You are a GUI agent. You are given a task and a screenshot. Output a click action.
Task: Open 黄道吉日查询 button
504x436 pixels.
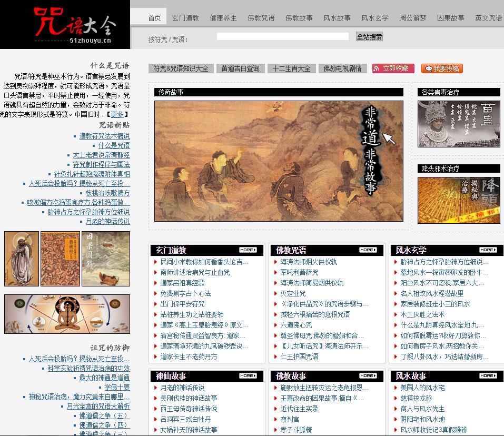click(x=241, y=68)
